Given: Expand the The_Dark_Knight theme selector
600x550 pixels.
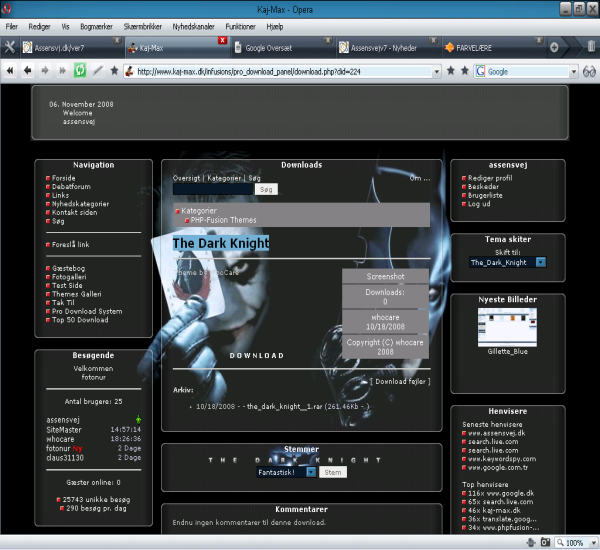Looking at the screenshot, I should pos(541,262).
